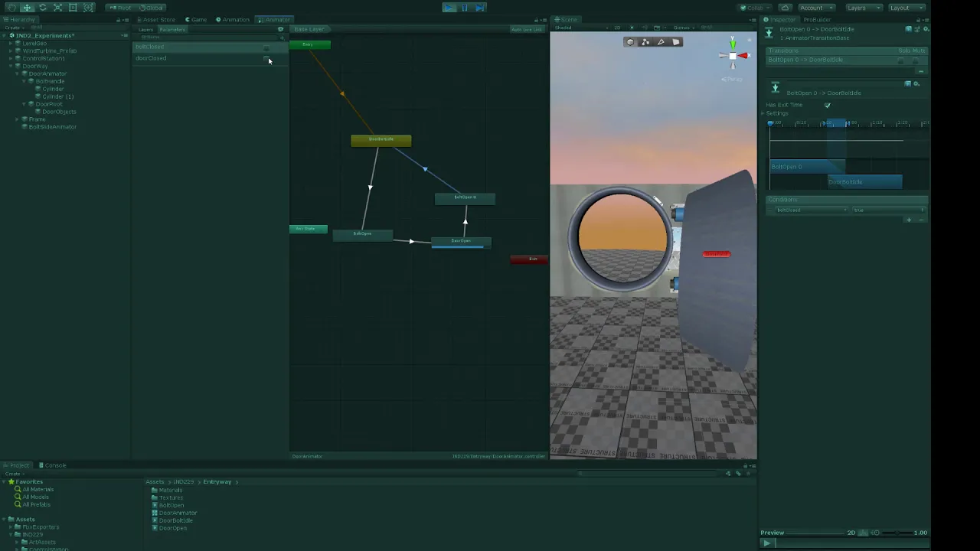This screenshot has height=551, width=980.
Task: Toggle the boltClosed parameter checkbox
Action: pos(266,47)
